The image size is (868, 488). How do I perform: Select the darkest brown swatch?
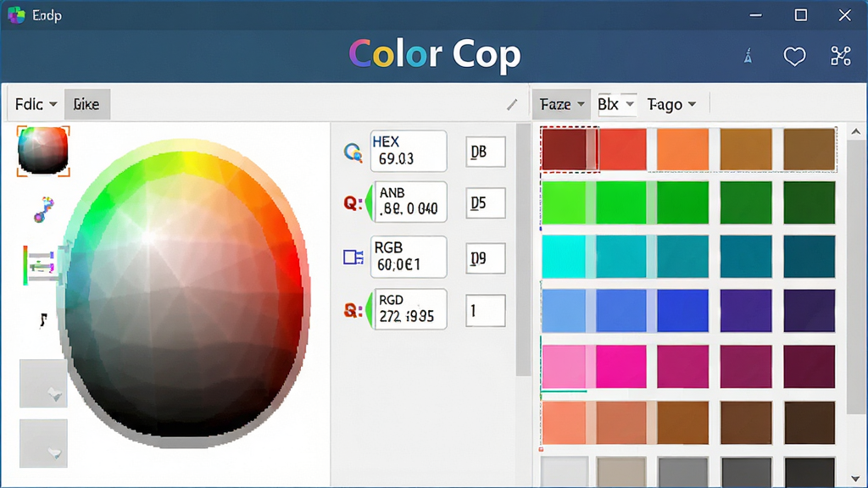click(x=810, y=423)
